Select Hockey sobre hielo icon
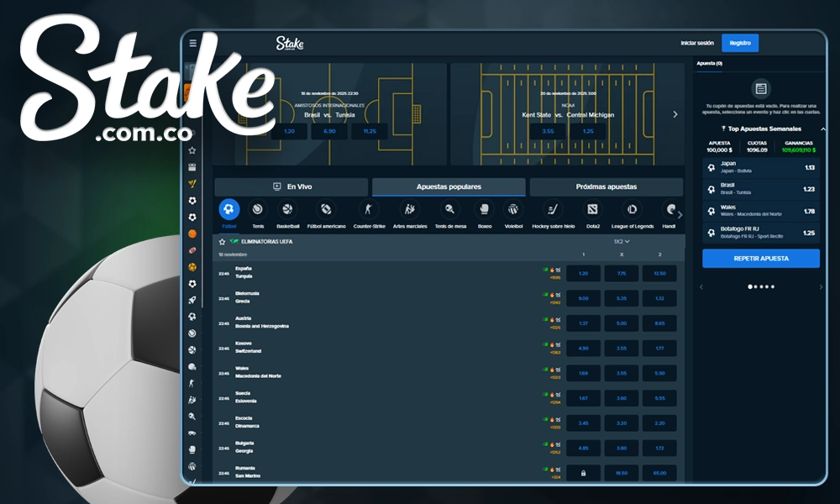Screen dimensions: 840x504 click(x=552, y=210)
